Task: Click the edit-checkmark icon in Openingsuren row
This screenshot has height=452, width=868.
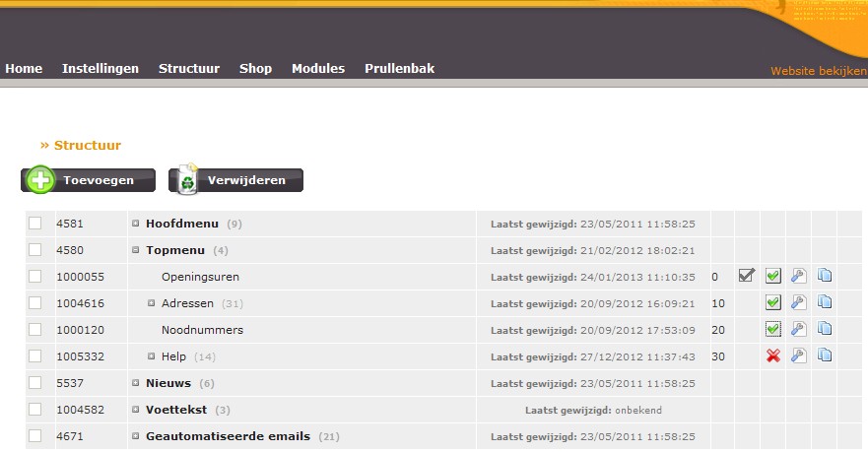Action: [x=746, y=275]
